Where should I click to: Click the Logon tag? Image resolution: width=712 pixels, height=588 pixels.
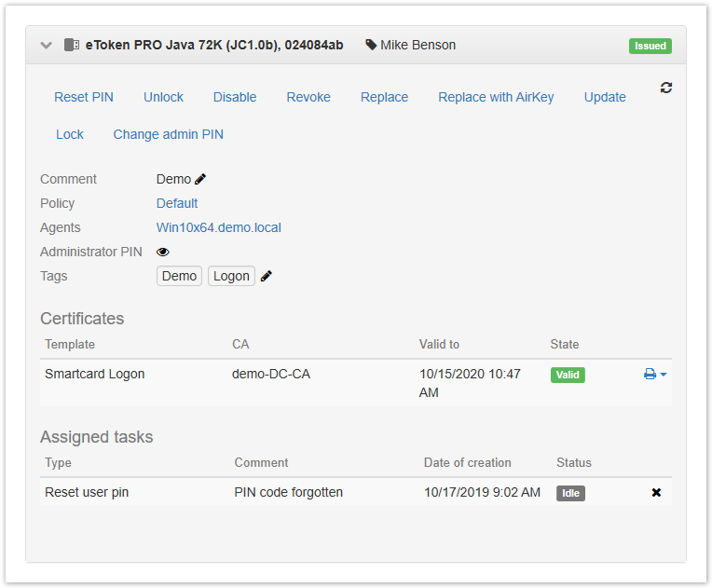[231, 276]
